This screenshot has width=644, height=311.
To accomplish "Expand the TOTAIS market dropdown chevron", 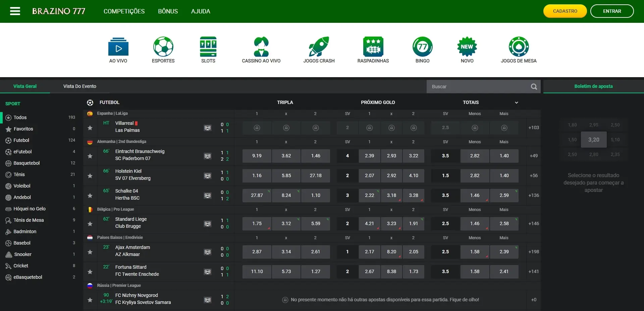I will (x=516, y=103).
